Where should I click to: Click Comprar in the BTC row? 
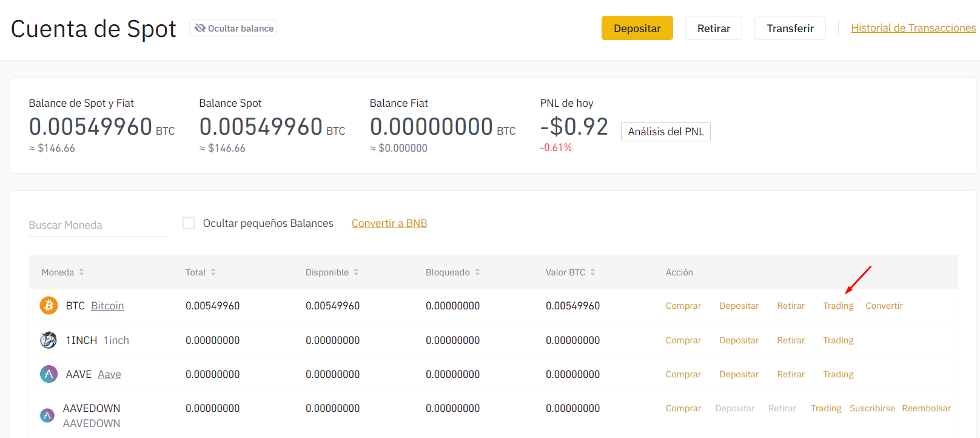[683, 306]
